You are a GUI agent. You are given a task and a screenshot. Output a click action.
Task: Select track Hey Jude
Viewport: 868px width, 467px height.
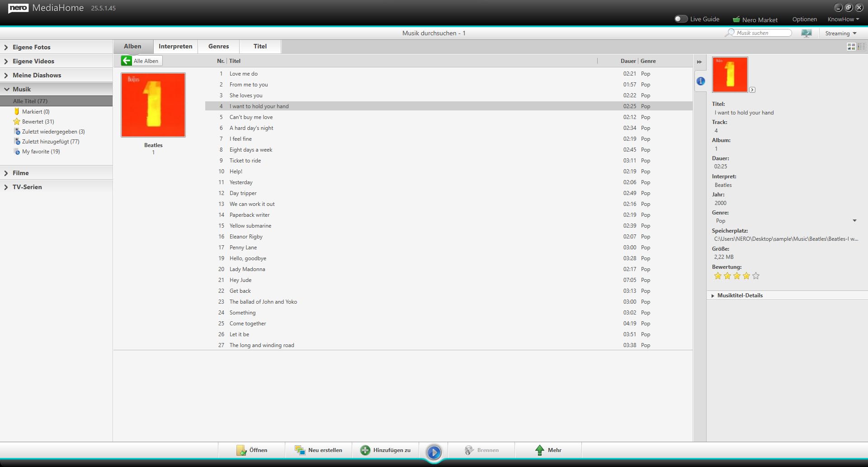[x=448, y=280]
